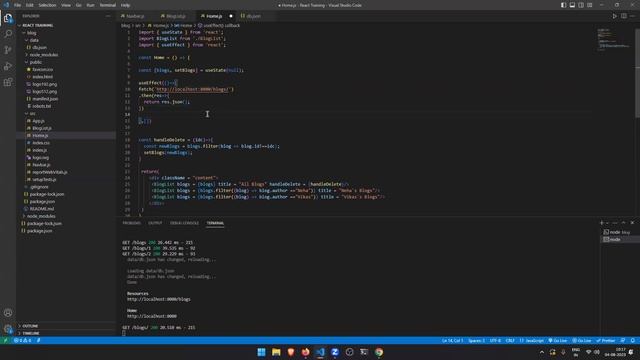Viewport: 640px width, 360px height.
Task: Open Source Control view in activity bar
Action: point(8,50)
